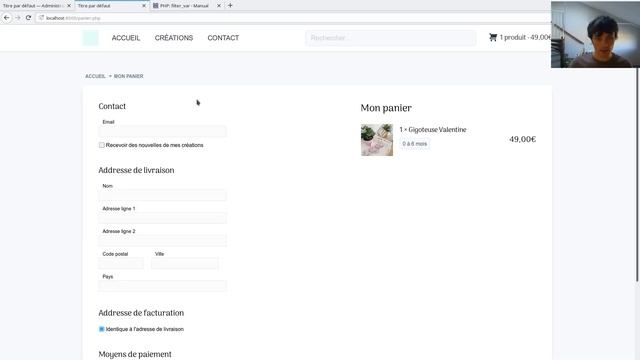The image size is (640, 360).
Task: Open the CRÉATIONS menu item
Action: pyautogui.click(x=174, y=38)
